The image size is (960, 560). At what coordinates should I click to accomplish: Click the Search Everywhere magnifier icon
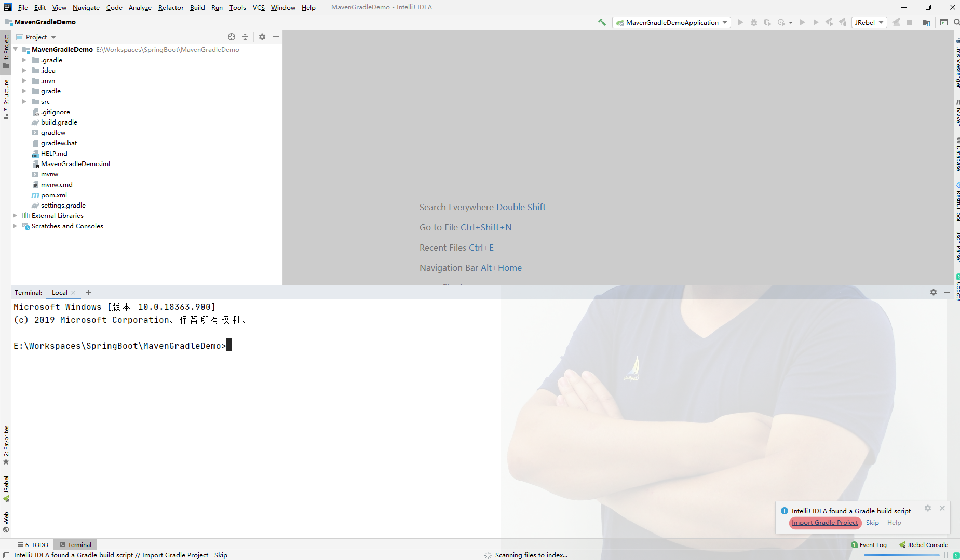956,22
